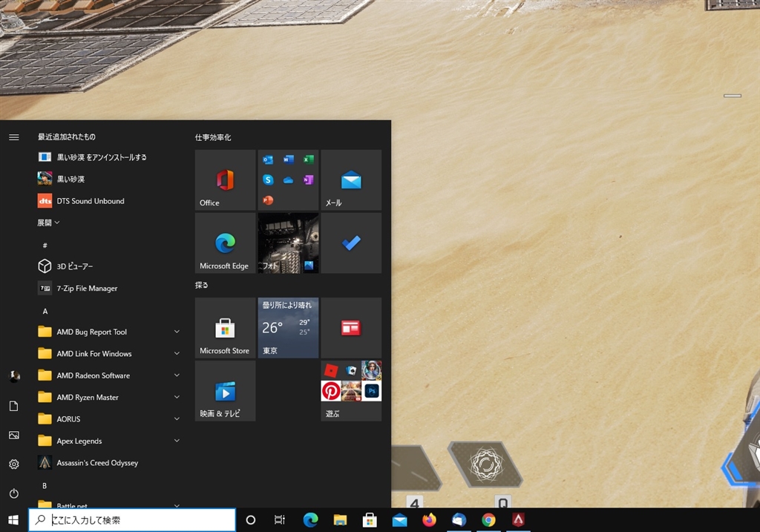Viewport: 760px width, 532px height.
Task: Expand AMD Radeon Software folder
Action: (109, 375)
